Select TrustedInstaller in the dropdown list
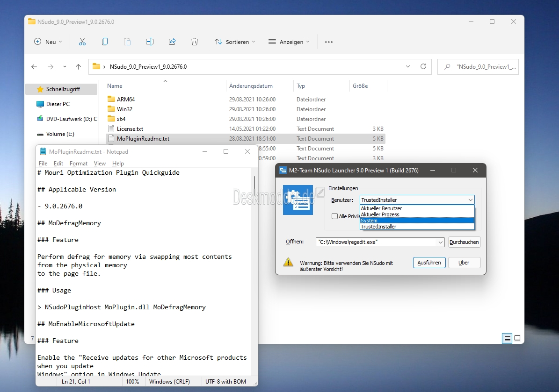Viewport: 559px width, 392px height. tap(417, 227)
